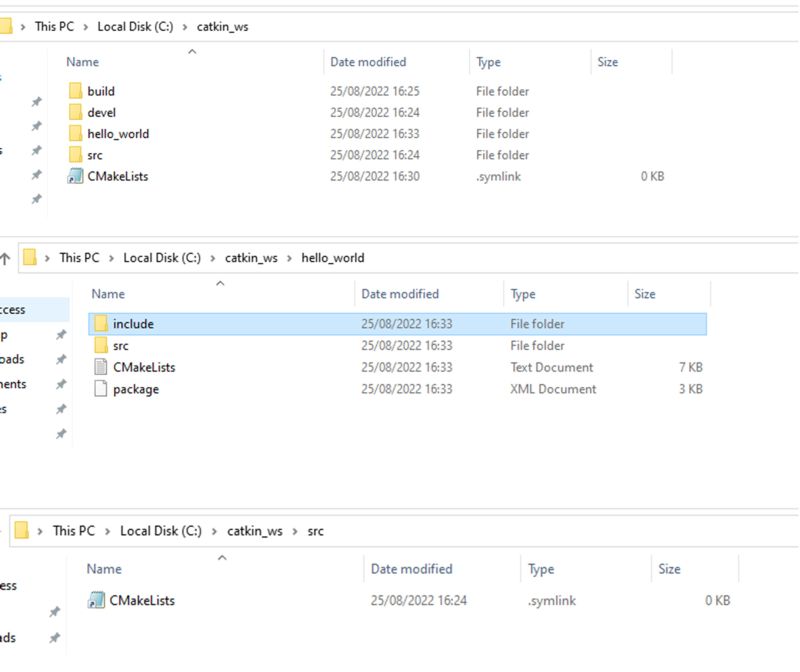Select the CMakeLists symlink in the src window
The width and height of the screenshot is (800, 672).
pyautogui.click(x=144, y=600)
